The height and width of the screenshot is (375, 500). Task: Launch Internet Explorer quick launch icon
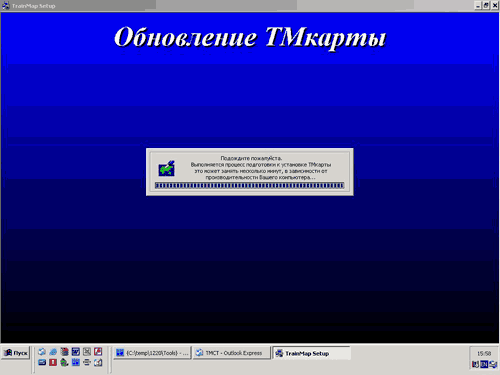coord(53,352)
